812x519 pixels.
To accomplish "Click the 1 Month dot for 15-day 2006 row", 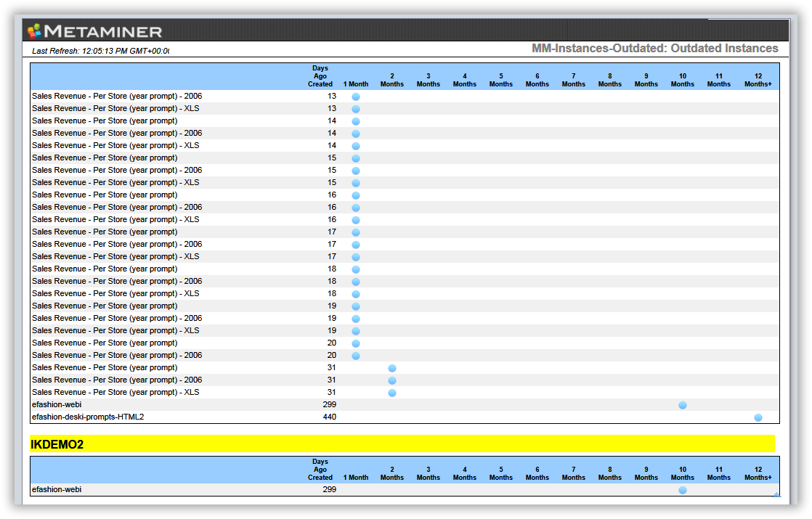I will pos(356,171).
